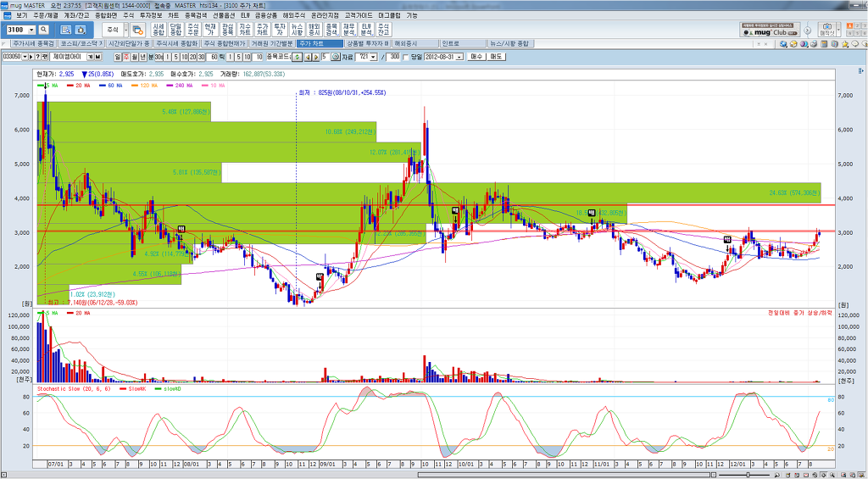Image resolution: width=868 pixels, height=479 pixels.
Task: Open the screen search icon in blue toolbar
Action: pos(65,30)
